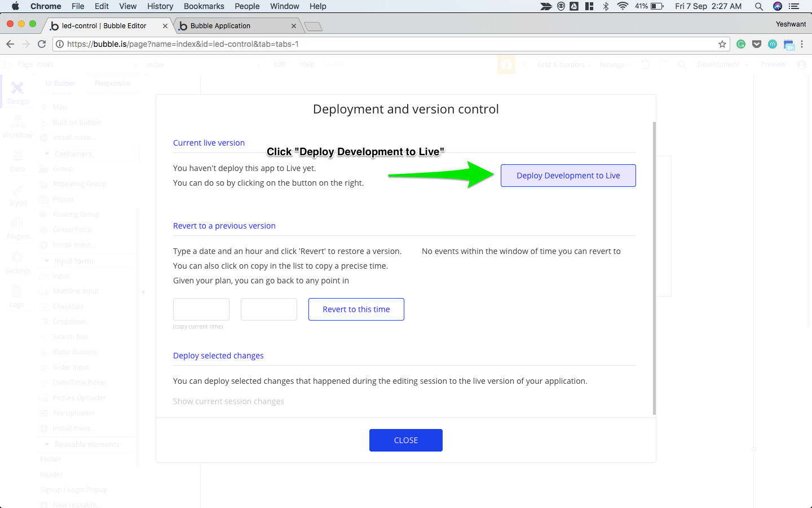Click the Revert to this time button
Image resolution: width=812 pixels, height=508 pixels.
[x=356, y=309]
